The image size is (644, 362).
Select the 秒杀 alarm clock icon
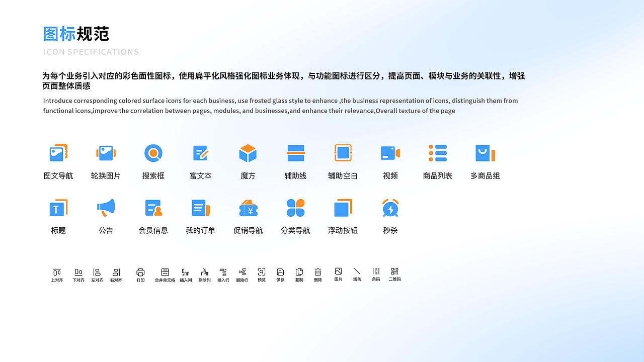390,208
